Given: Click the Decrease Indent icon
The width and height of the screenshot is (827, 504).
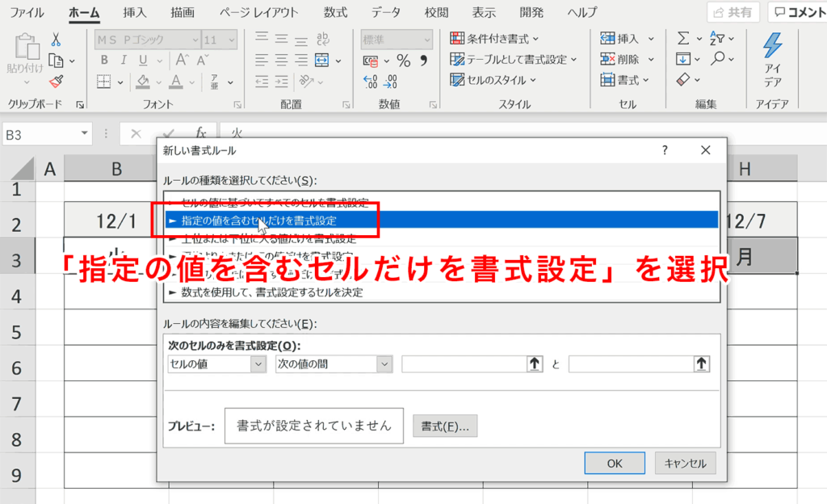Looking at the screenshot, I should 262,82.
